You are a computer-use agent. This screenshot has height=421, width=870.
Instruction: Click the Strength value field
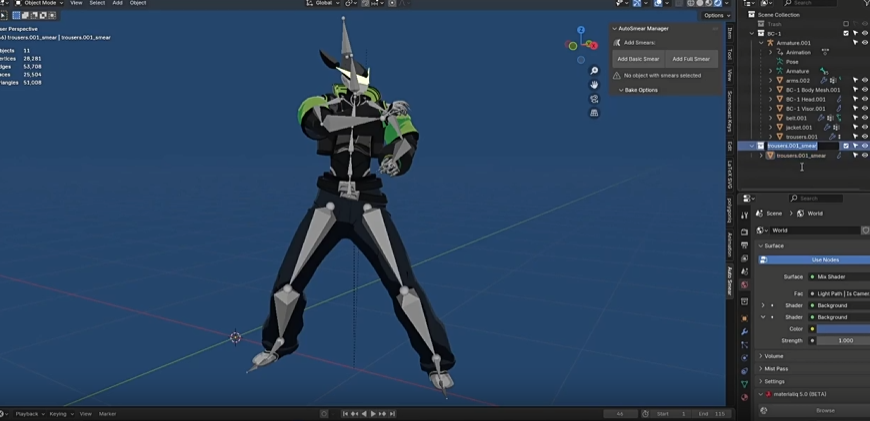[841, 341]
